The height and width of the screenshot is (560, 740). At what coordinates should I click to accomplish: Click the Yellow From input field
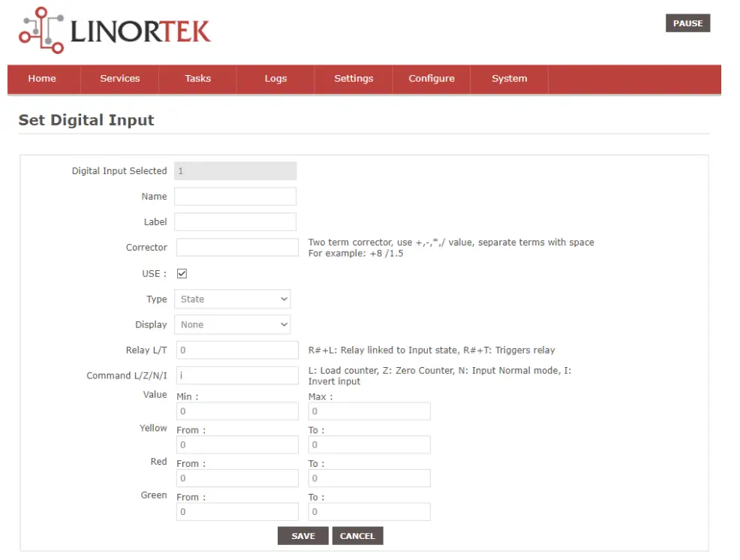pos(237,444)
